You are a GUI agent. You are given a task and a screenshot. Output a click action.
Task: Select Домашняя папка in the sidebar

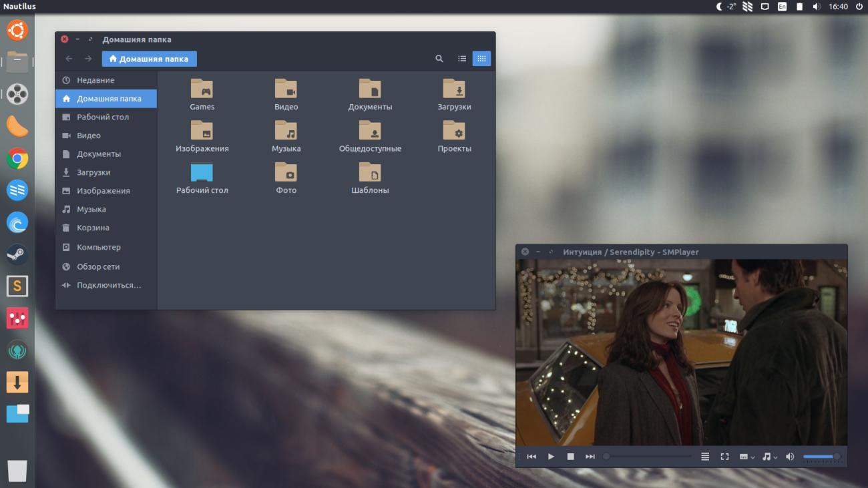[106, 99]
